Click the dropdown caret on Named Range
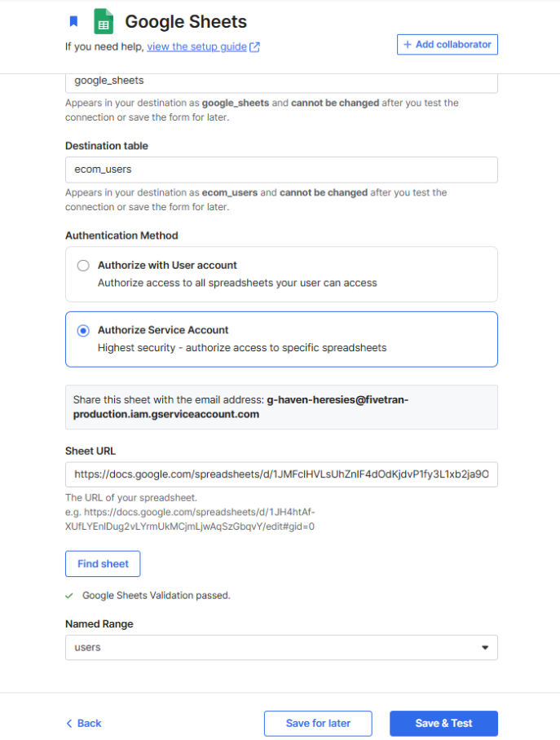560x740 pixels. [x=487, y=647]
